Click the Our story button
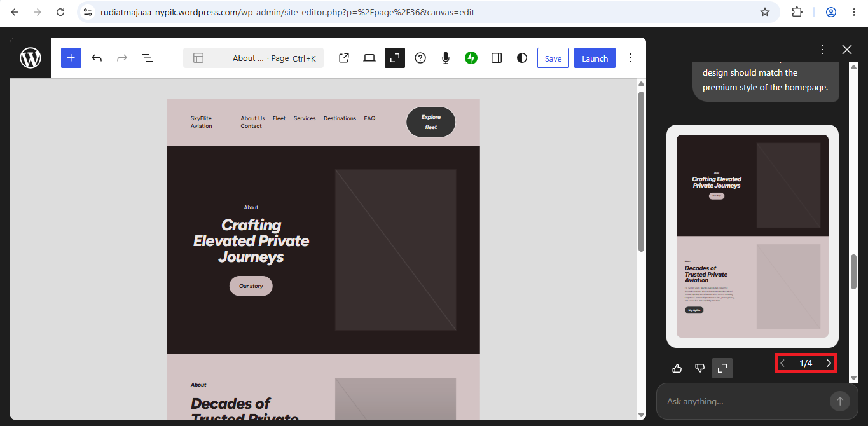 pos(251,286)
